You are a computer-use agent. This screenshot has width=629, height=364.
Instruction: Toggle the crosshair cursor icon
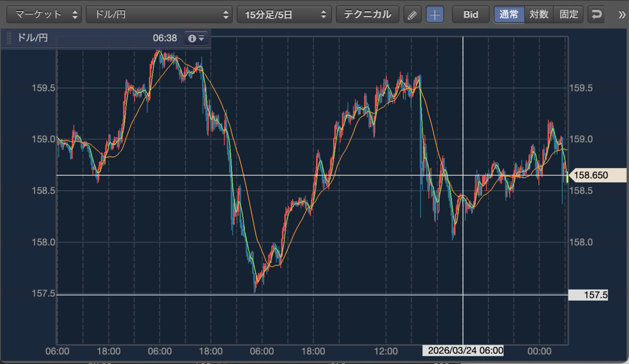tap(435, 15)
